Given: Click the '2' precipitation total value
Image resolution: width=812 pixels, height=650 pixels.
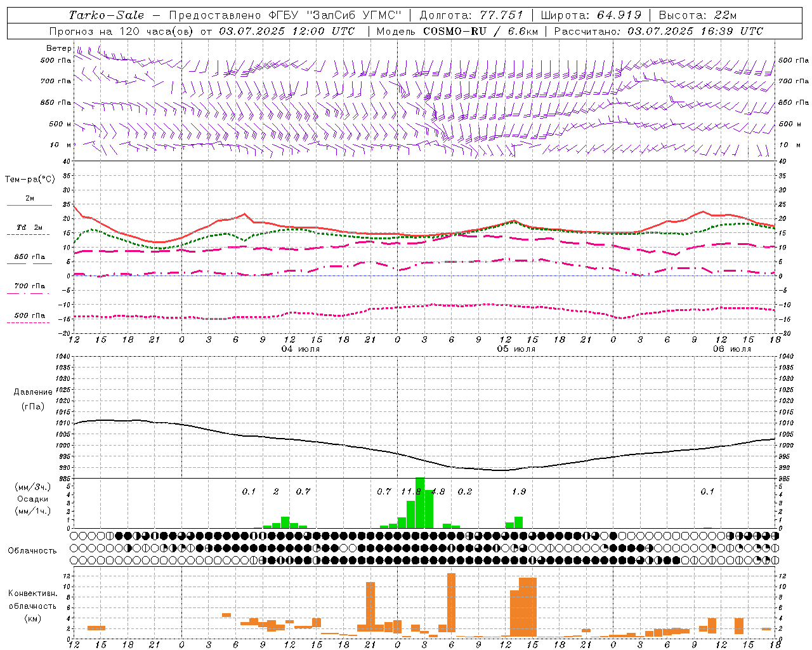Looking at the screenshot, I should click(x=276, y=491).
